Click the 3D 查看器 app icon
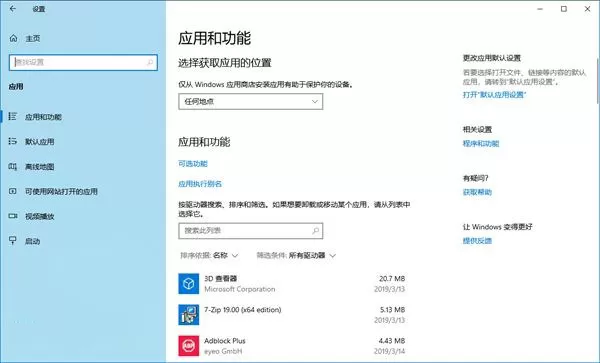Screen dimensions: 600x363 [189, 283]
